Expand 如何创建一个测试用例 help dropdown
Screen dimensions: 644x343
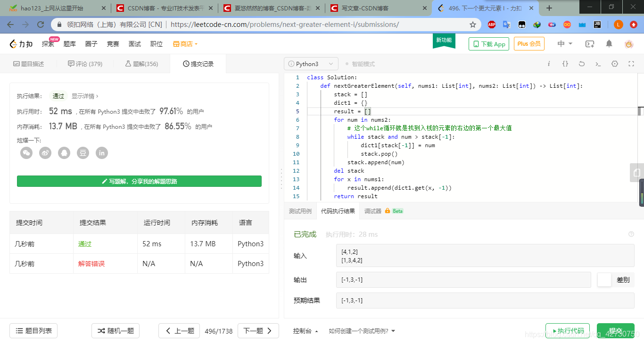pos(362,331)
